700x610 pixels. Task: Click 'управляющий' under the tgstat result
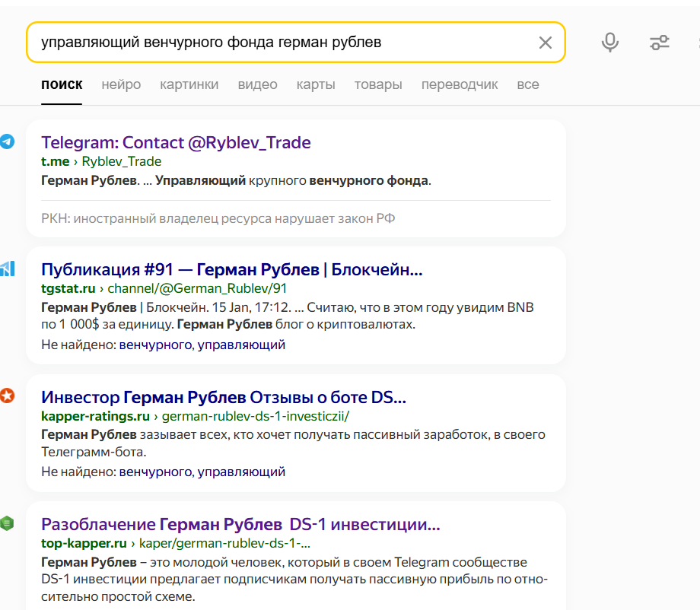[x=241, y=345]
